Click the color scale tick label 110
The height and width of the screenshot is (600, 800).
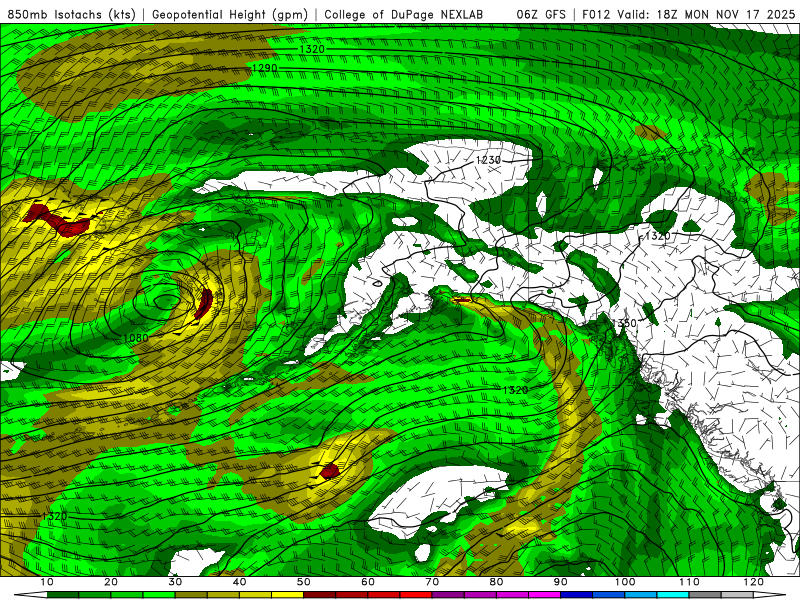click(689, 582)
